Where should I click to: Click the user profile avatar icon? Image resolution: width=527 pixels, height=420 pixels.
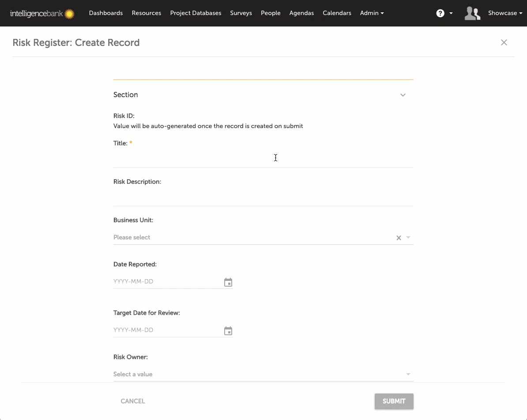click(x=472, y=13)
